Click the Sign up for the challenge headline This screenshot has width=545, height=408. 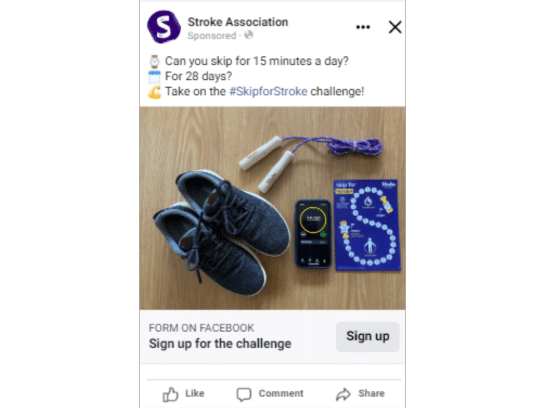220,344
